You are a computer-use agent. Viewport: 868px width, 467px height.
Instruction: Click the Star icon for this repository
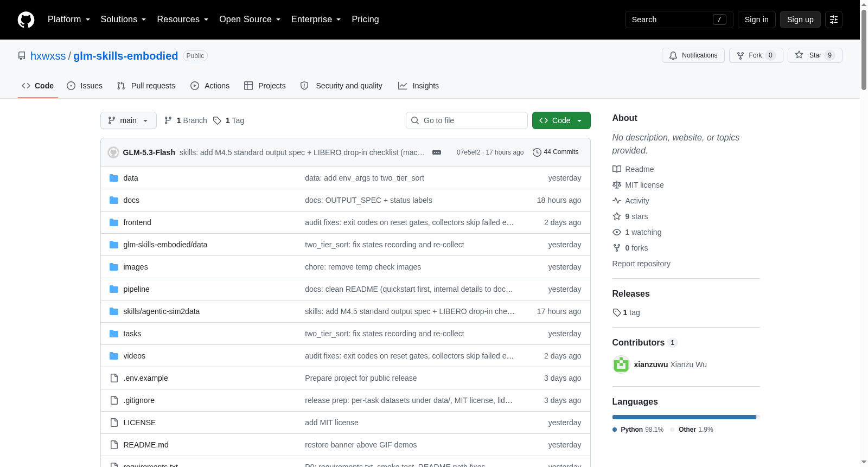(x=799, y=55)
